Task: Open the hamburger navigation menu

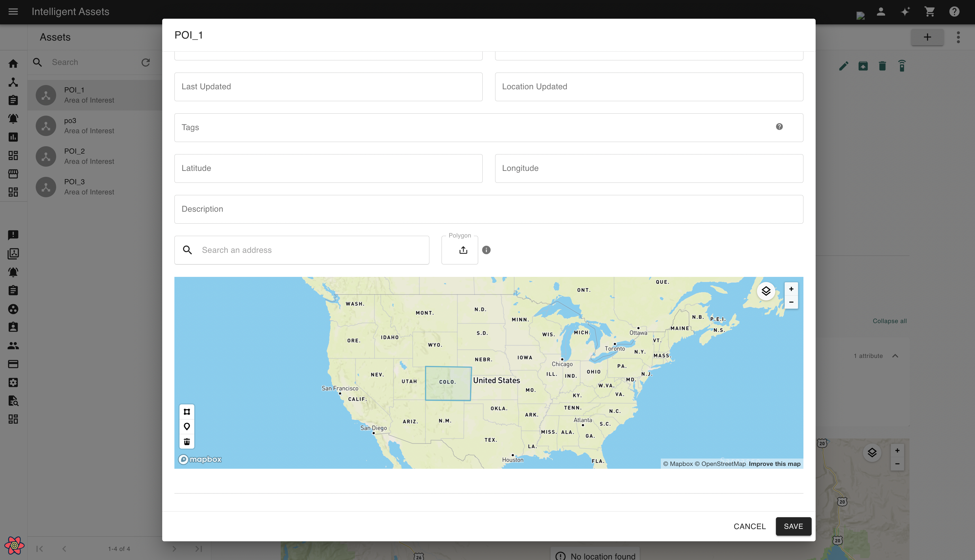Action: 13,12
